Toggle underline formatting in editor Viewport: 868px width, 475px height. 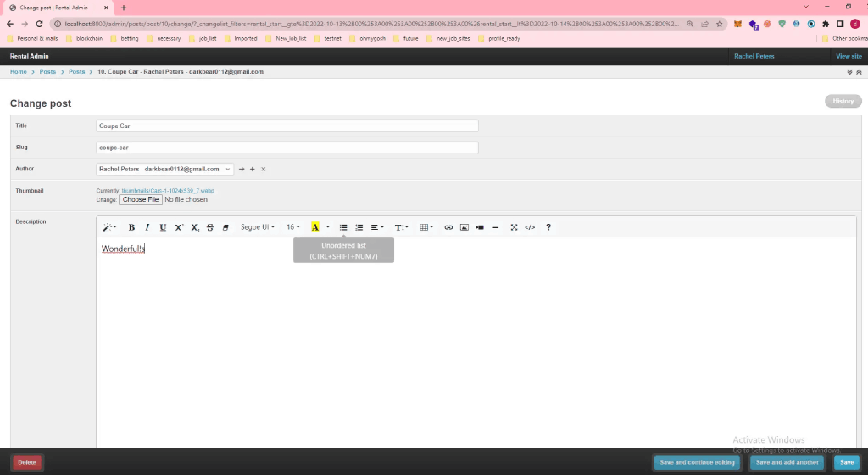(x=163, y=227)
